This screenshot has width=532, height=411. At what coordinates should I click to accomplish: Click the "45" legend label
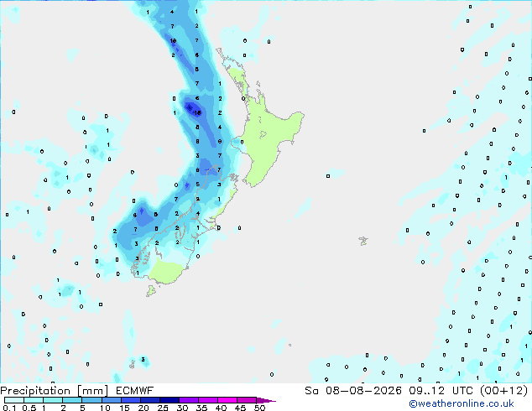tap(240, 408)
